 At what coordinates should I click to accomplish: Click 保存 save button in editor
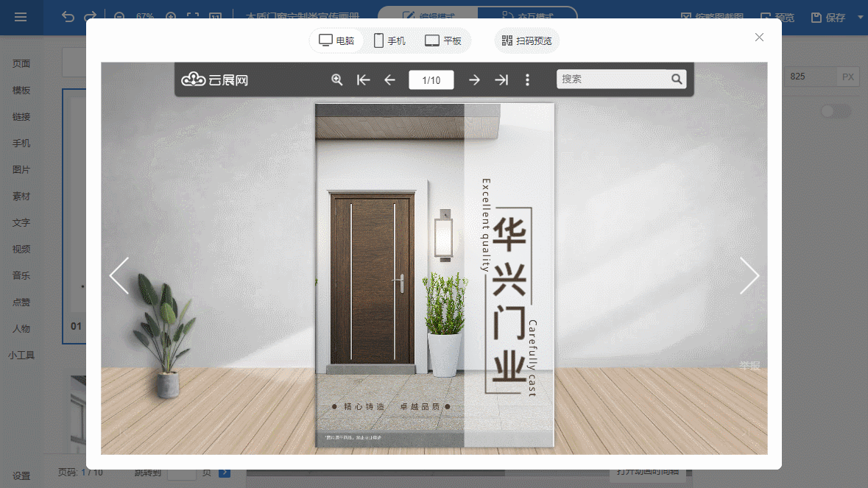point(828,18)
